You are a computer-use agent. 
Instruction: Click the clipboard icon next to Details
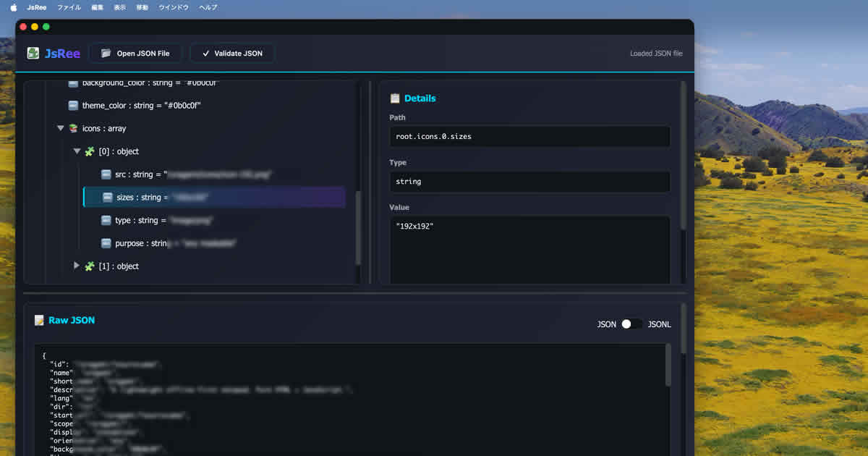395,98
